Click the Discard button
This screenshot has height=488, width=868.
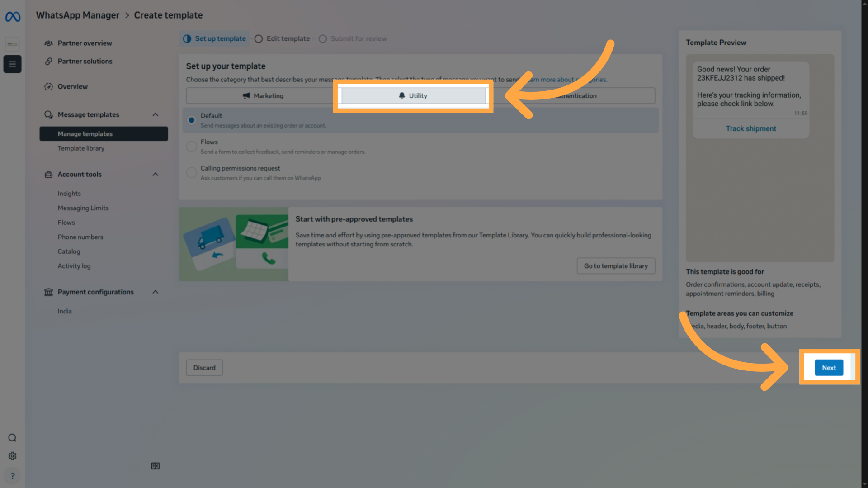point(204,368)
